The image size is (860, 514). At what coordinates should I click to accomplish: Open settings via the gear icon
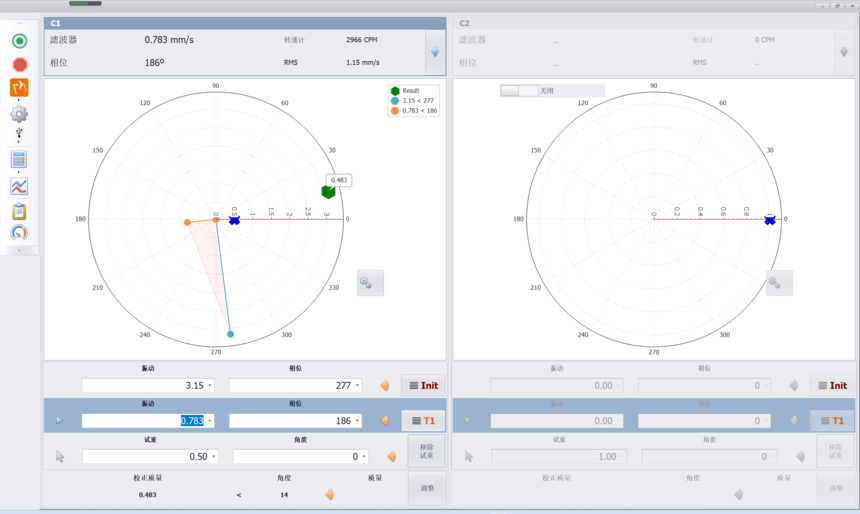pyautogui.click(x=19, y=114)
